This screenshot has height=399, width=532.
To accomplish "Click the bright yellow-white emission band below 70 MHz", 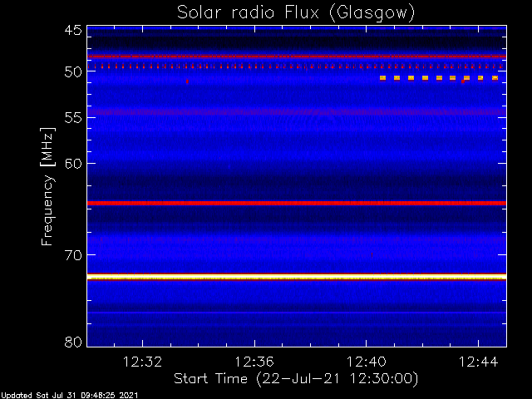I will 297,277.
